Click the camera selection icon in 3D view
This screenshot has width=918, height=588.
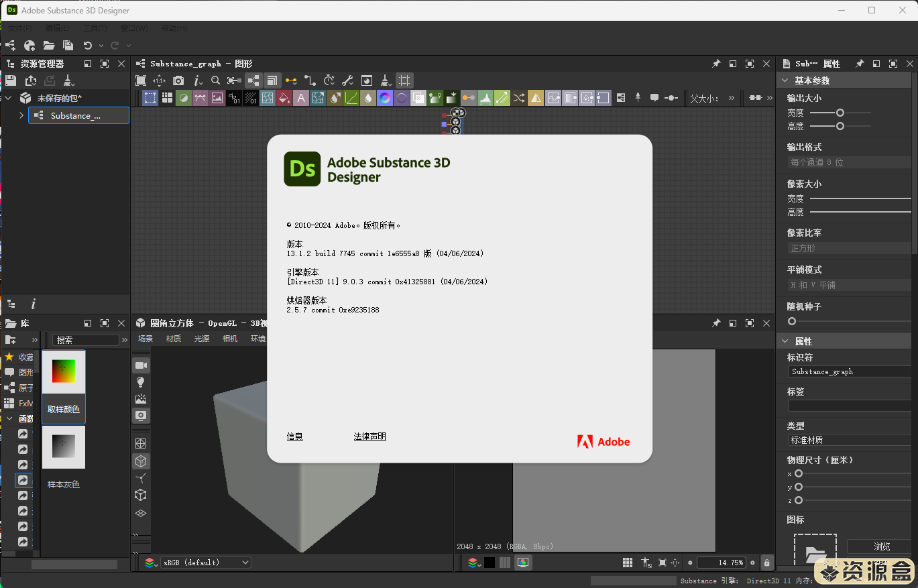click(141, 365)
